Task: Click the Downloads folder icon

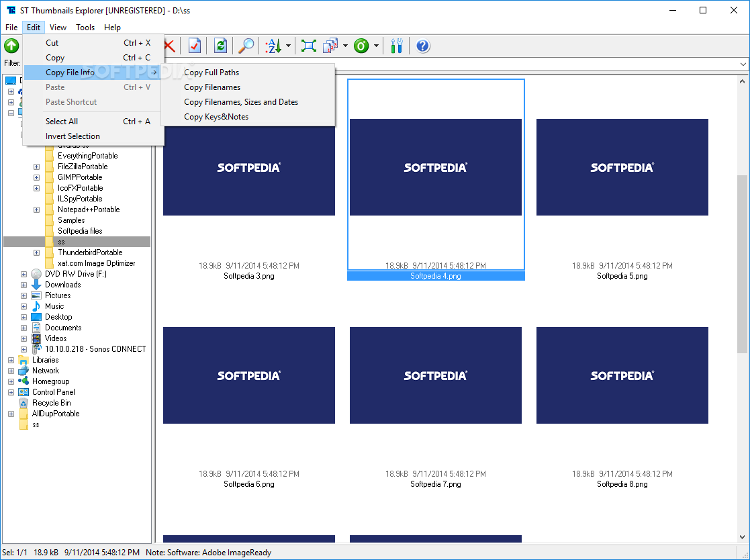Action: click(x=36, y=285)
